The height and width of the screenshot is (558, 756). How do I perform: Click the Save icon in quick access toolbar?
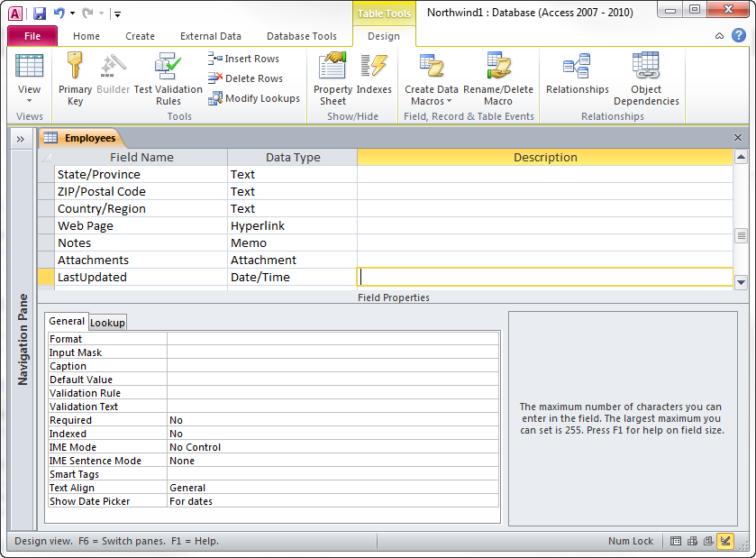(x=40, y=14)
